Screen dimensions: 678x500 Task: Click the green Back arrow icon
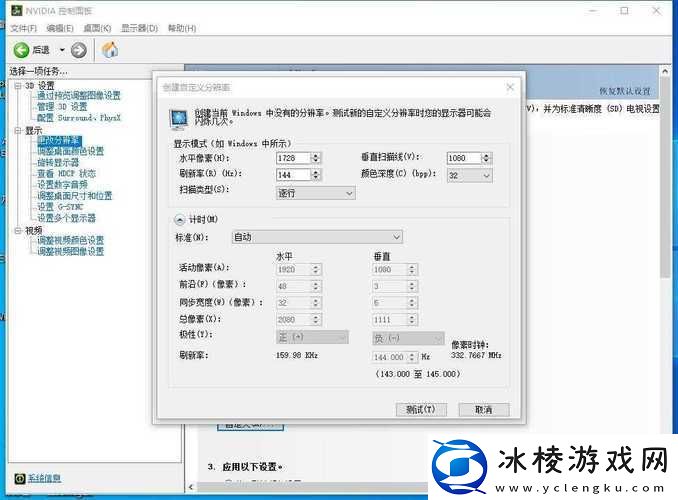pos(21,50)
